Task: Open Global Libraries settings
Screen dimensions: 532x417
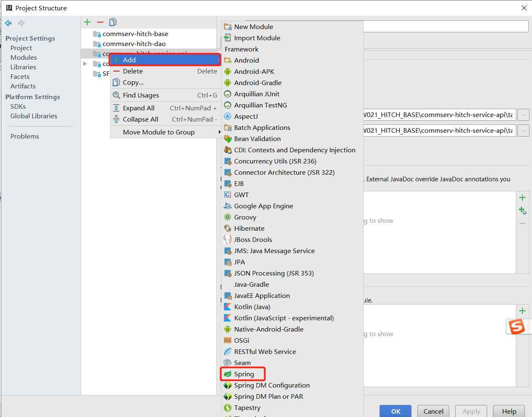Action: [x=34, y=116]
